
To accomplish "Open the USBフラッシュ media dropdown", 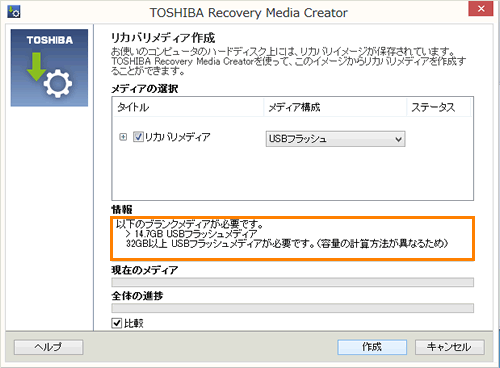I will pos(335,139).
